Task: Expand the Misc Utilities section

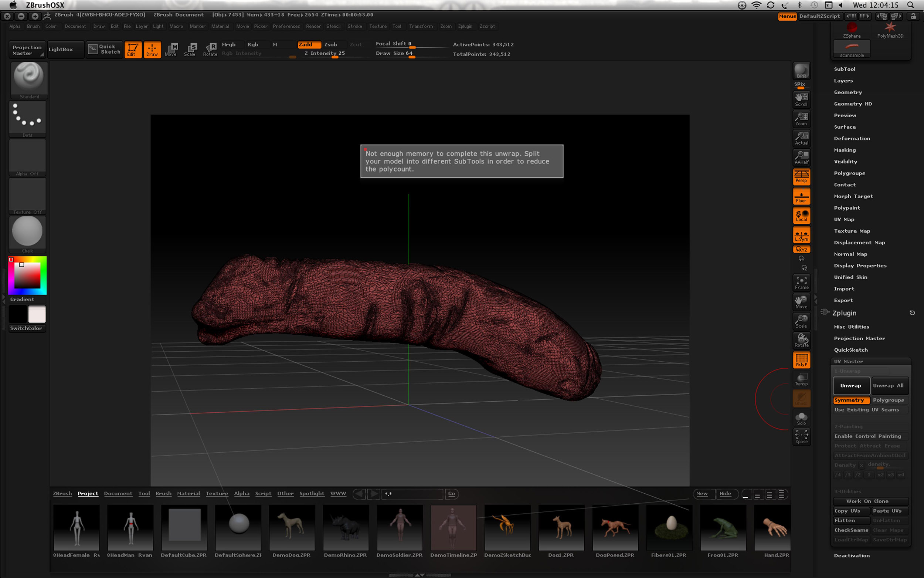Action: point(852,327)
